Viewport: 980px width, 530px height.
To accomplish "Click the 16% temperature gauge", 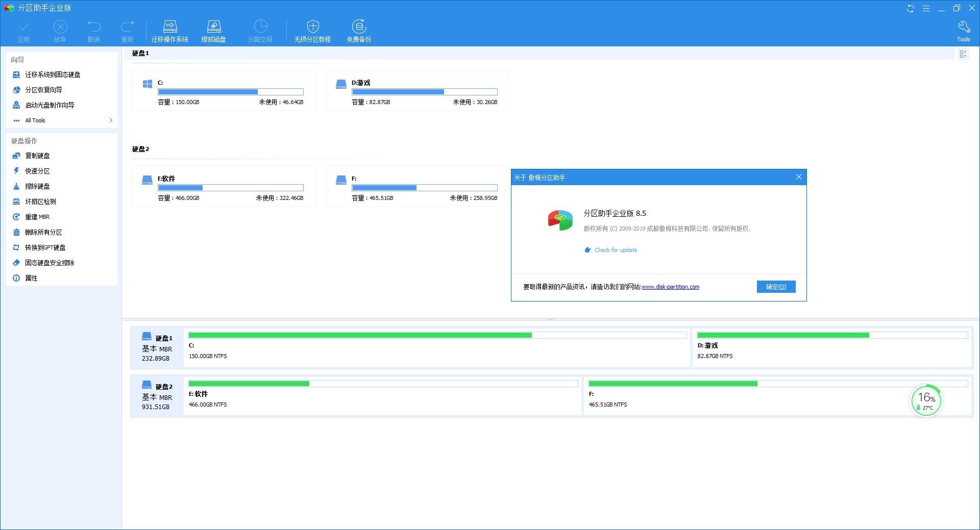I will pos(926,401).
